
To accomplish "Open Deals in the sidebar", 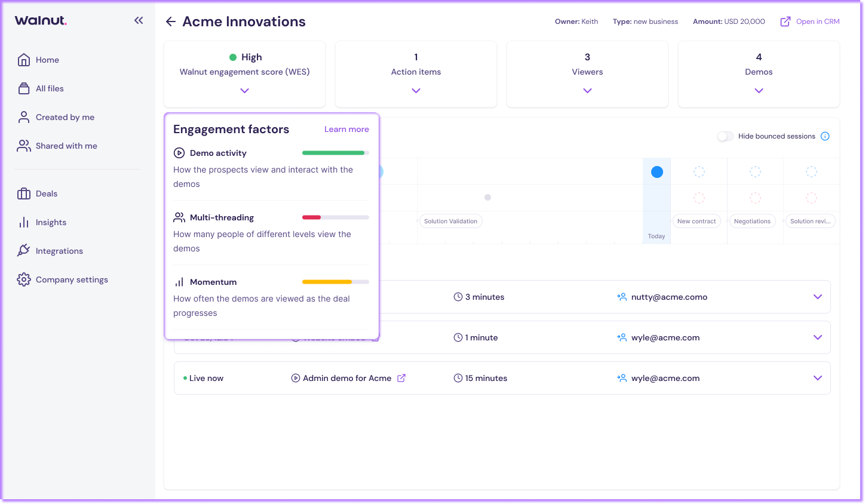I will 47,193.
